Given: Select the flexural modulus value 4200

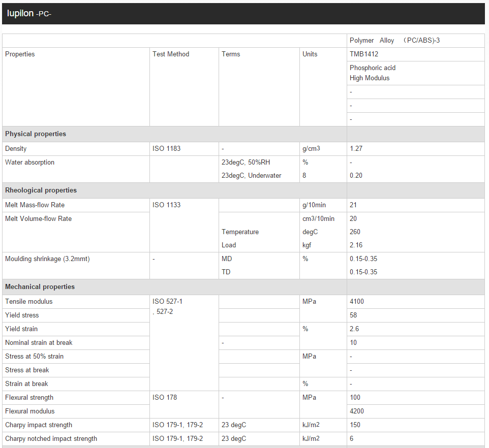Looking at the screenshot, I should (x=357, y=411).
